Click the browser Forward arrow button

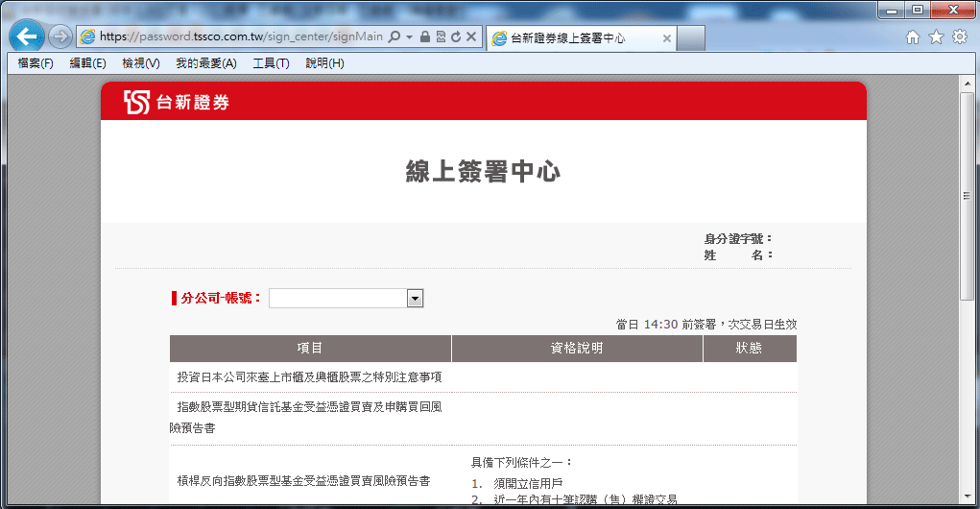point(60,36)
